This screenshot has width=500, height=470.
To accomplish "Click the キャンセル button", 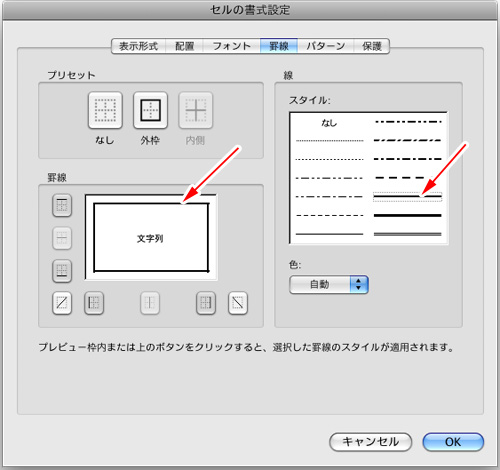I will [x=371, y=442].
